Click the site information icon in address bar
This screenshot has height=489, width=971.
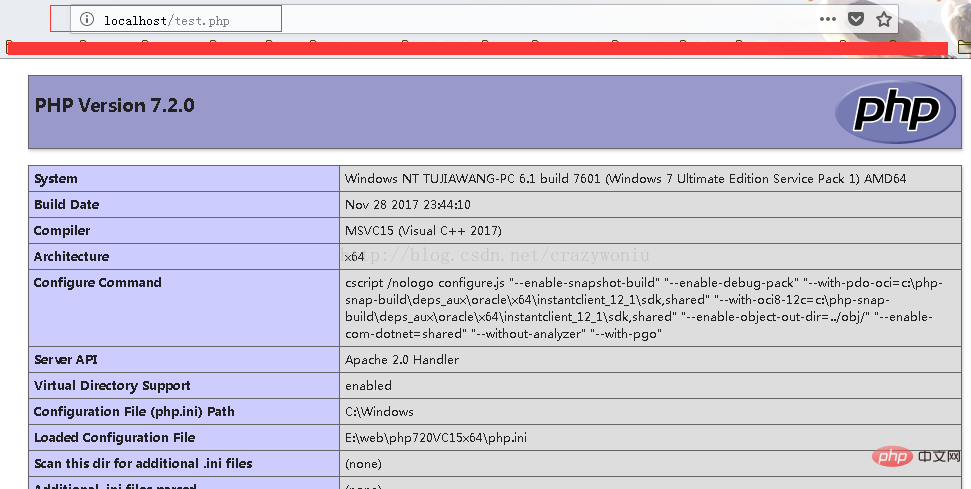click(x=87, y=19)
